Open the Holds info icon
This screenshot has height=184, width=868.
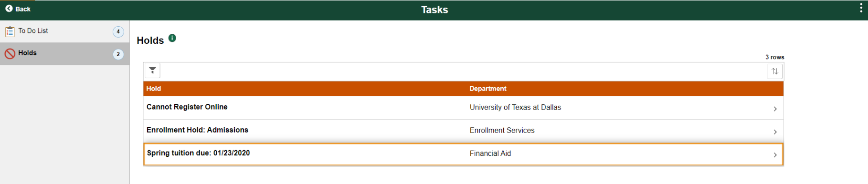point(172,38)
